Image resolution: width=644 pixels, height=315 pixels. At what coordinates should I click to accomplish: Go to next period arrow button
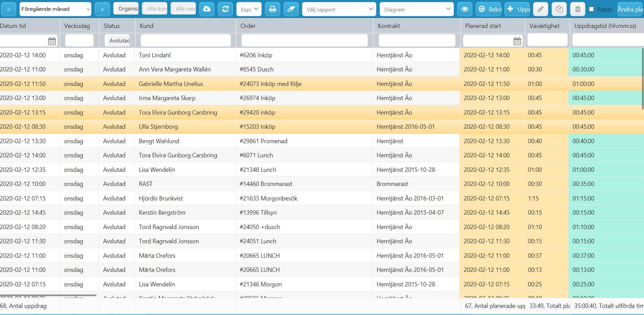click(x=102, y=9)
